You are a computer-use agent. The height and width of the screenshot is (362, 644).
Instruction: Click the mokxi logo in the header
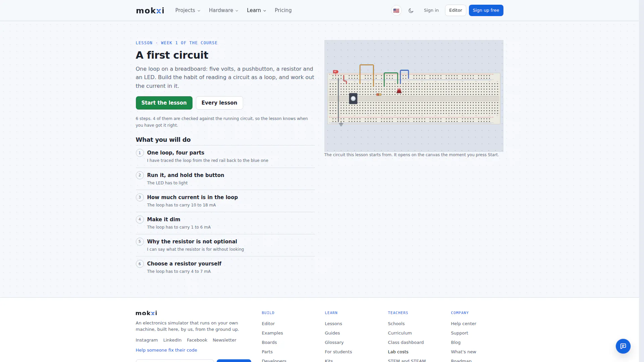(150, 10)
